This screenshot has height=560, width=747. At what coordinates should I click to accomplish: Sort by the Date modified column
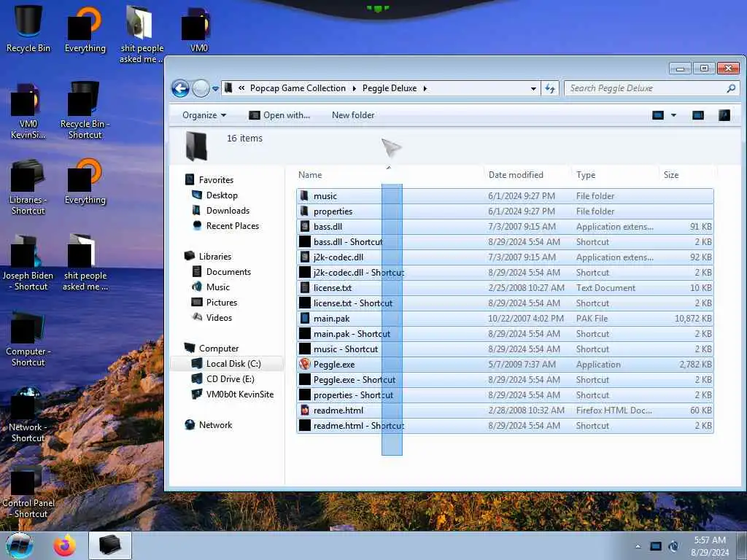[x=516, y=175]
